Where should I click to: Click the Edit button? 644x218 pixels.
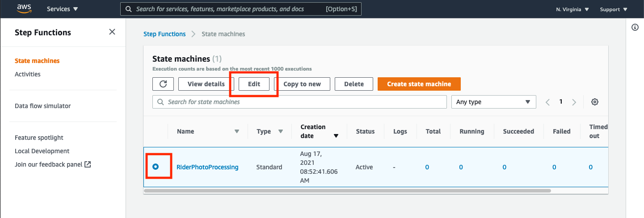point(254,84)
